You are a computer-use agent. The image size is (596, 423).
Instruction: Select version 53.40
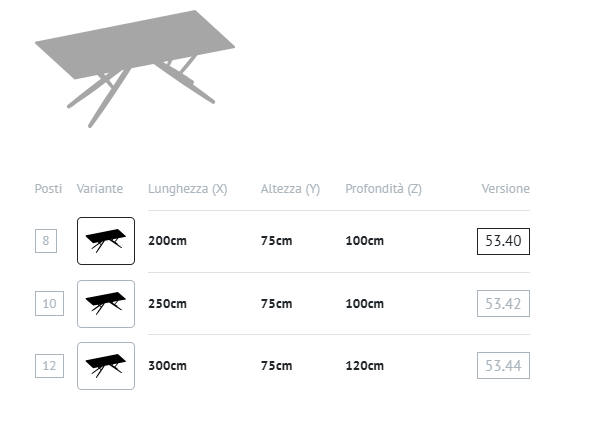point(503,241)
